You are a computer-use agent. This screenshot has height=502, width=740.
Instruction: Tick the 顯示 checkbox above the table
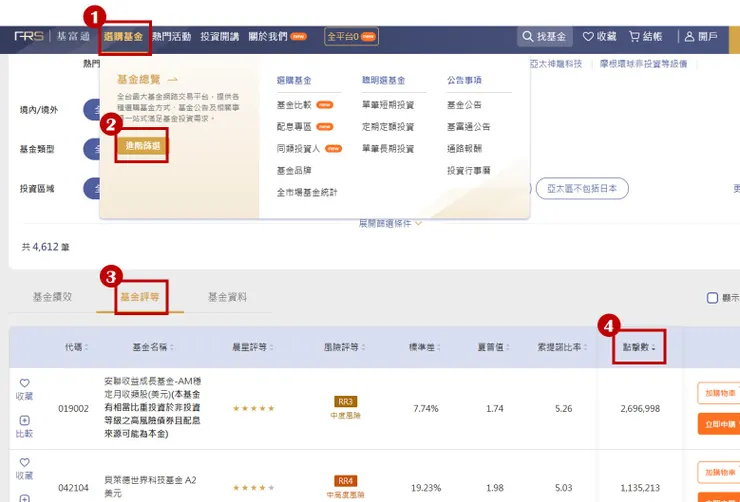712,298
